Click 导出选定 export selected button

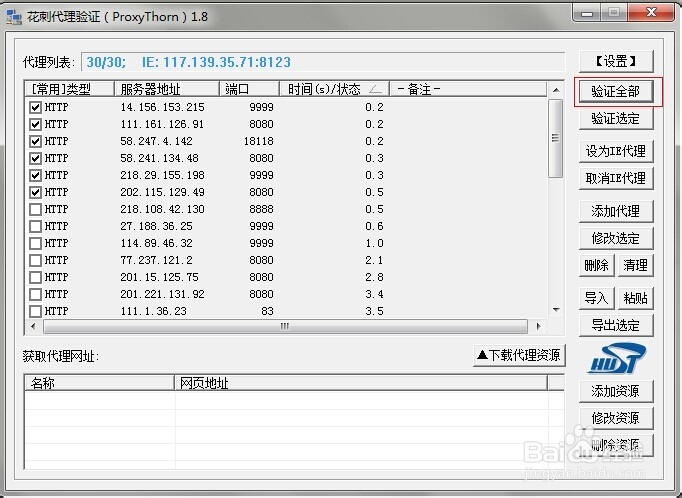(616, 325)
